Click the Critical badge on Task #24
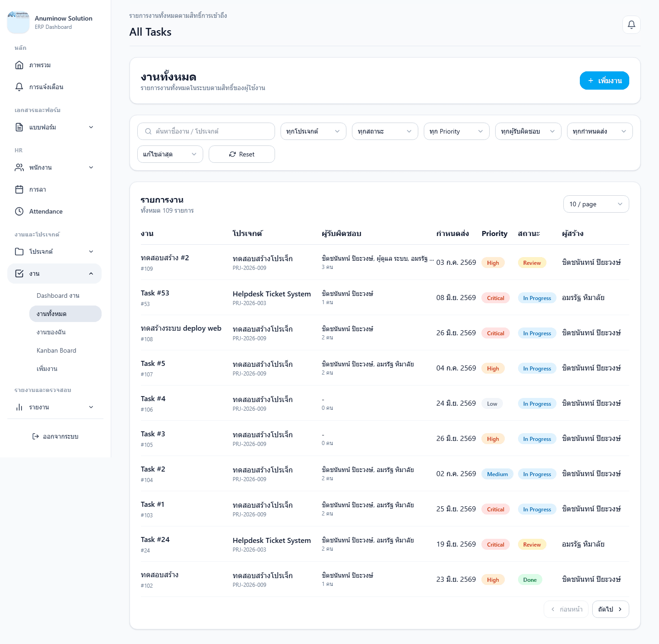 (x=496, y=544)
